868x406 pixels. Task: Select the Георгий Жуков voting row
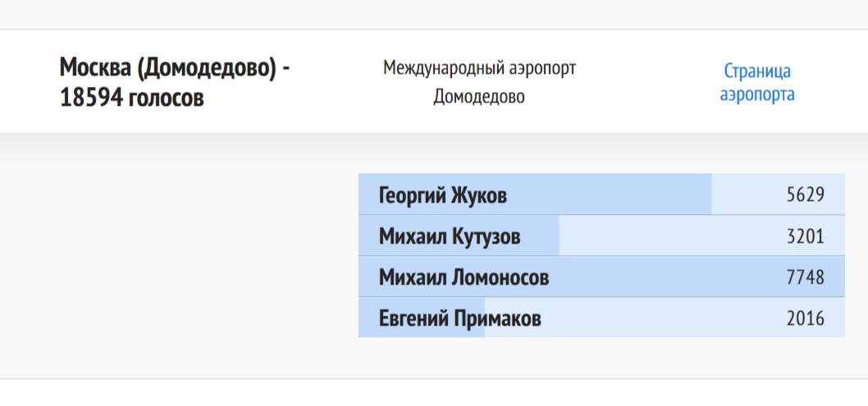click(601, 194)
